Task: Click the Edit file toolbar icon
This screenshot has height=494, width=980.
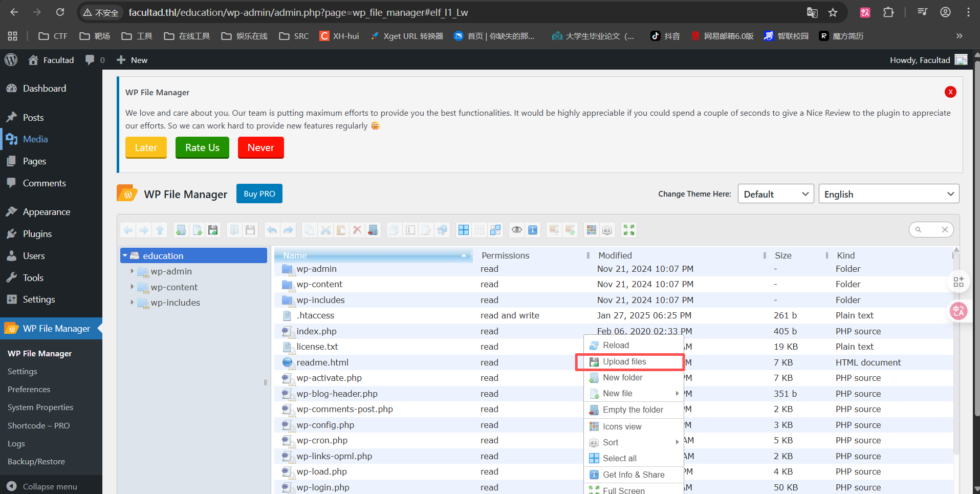Action: click(x=426, y=230)
